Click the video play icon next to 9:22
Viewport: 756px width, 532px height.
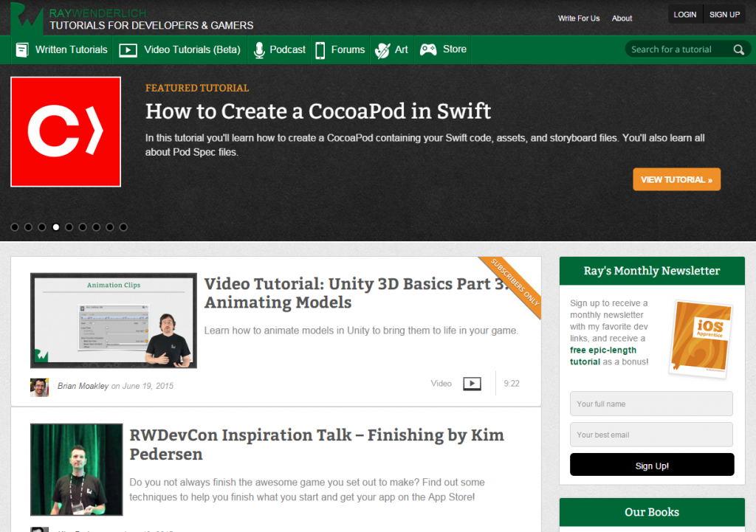click(x=472, y=384)
